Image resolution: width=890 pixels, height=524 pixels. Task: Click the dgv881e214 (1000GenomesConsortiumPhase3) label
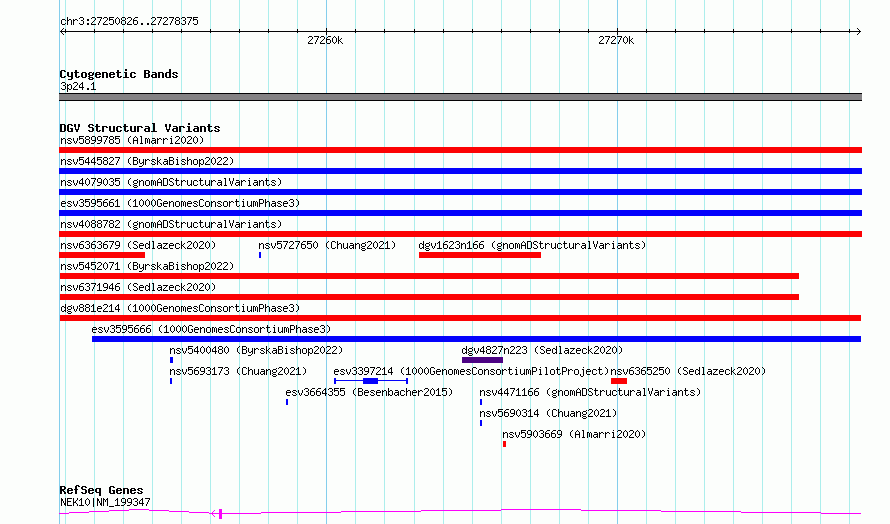[x=180, y=308]
